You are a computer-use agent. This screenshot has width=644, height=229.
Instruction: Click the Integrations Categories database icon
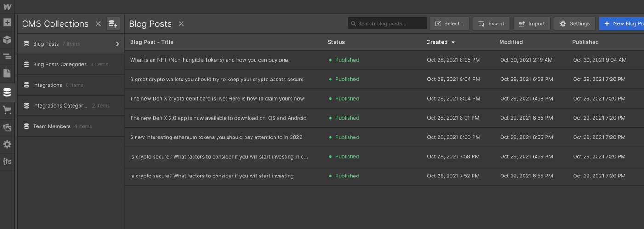tap(27, 106)
